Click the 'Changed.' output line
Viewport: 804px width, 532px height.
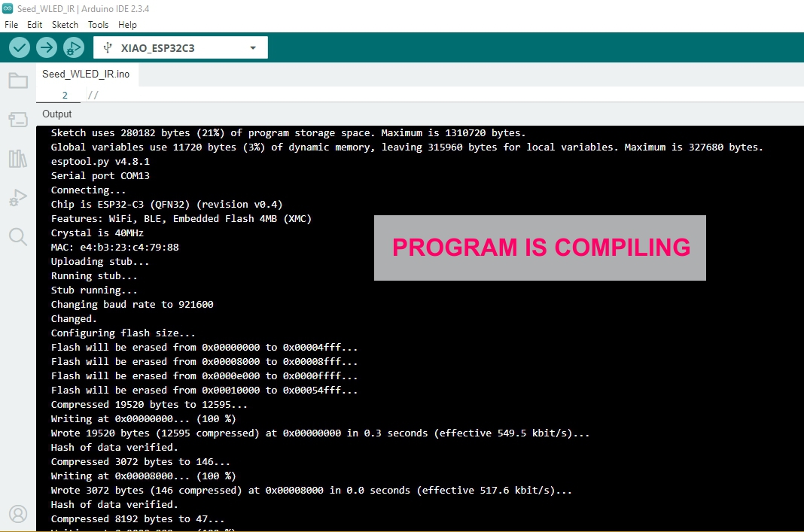pyautogui.click(x=74, y=319)
